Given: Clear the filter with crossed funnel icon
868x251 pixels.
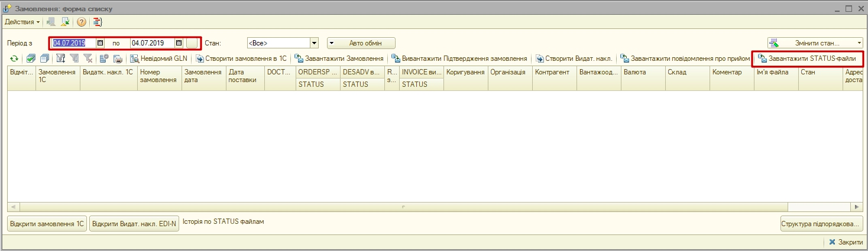Looking at the screenshot, I should 88,58.
